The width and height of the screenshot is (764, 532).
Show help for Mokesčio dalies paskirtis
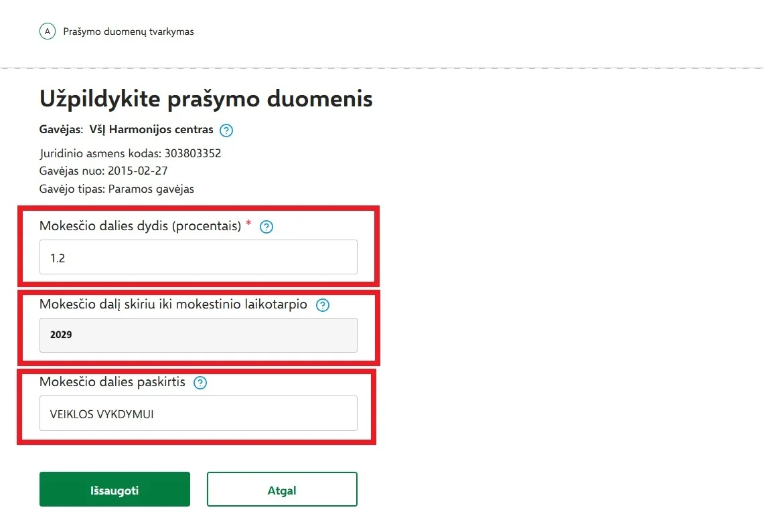(x=200, y=383)
